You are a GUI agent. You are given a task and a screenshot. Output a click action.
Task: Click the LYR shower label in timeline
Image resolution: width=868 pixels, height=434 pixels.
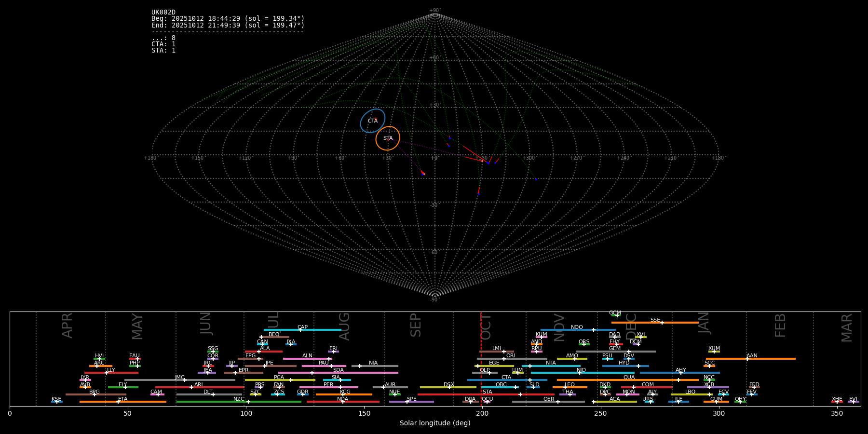pyautogui.click(x=85, y=378)
